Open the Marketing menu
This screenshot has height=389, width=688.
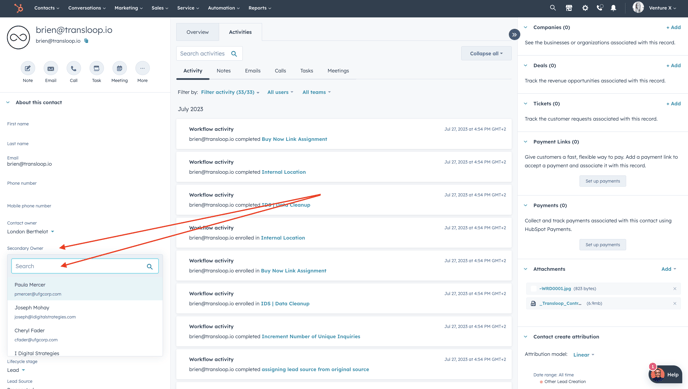pyautogui.click(x=129, y=8)
